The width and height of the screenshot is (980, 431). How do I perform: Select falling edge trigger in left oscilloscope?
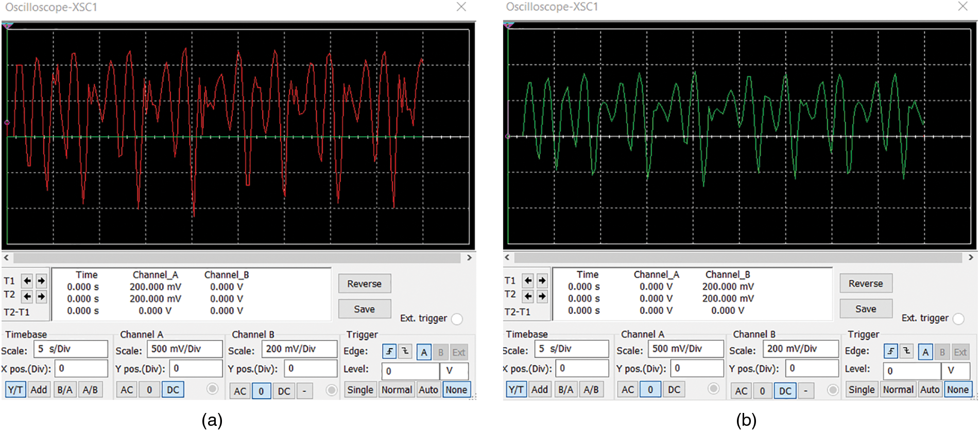tap(406, 352)
